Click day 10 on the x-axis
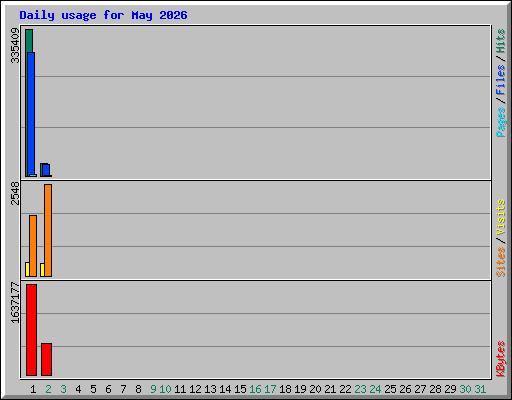This screenshot has height=400, width=512. point(165,389)
